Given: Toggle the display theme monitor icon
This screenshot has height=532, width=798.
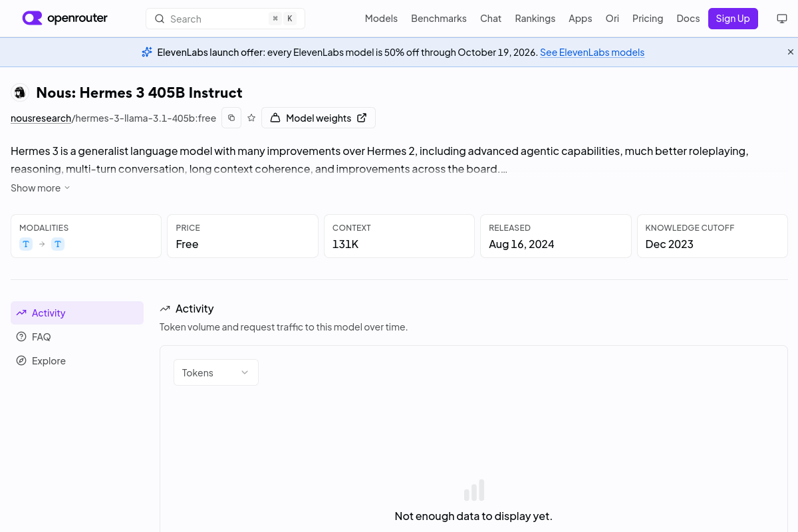Looking at the screenshot, I should click(x=782, y=19).
